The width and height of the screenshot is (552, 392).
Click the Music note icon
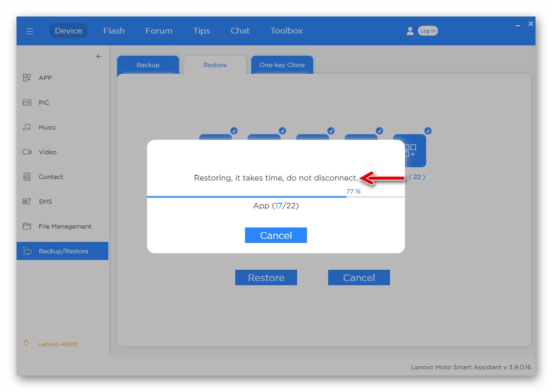tap(27, 127)
